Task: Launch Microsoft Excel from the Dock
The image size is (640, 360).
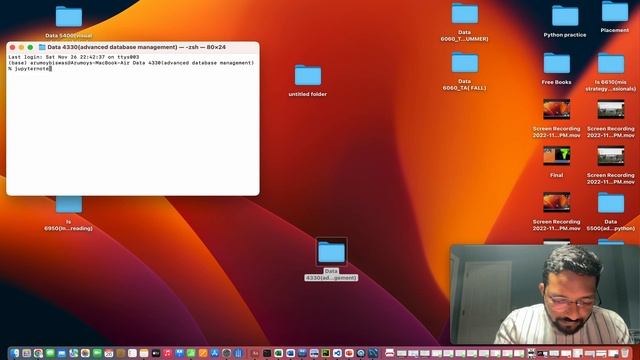Action: coord(278,353)
